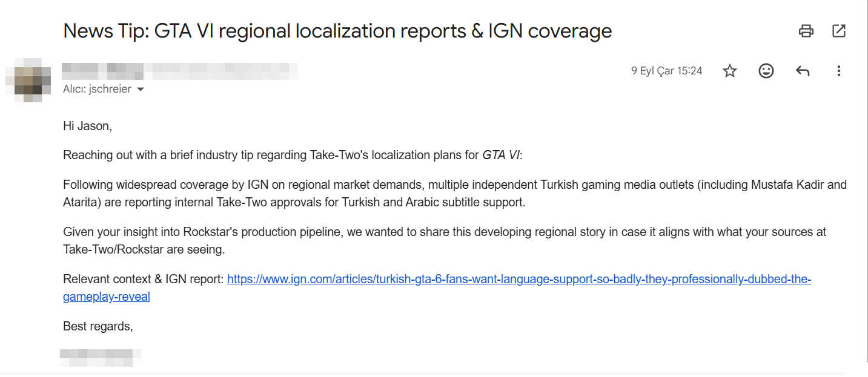868x377 pixels.
Task: Star the News Tip email
Action: (x=730, y=71)
